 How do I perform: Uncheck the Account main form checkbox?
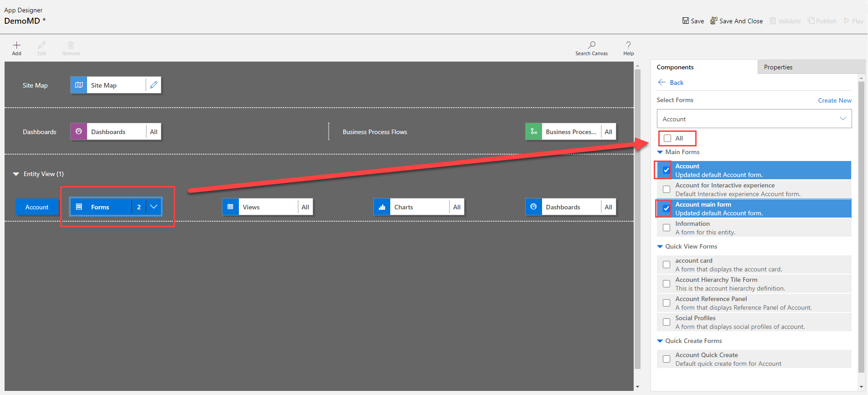point(666,208)
